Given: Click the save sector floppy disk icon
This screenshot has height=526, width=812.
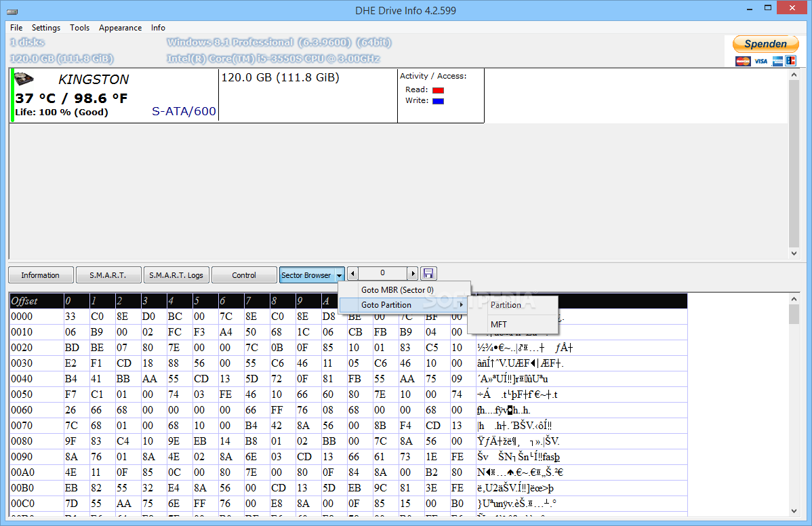Looking at the screenshot, I should (x=428, y=273).
